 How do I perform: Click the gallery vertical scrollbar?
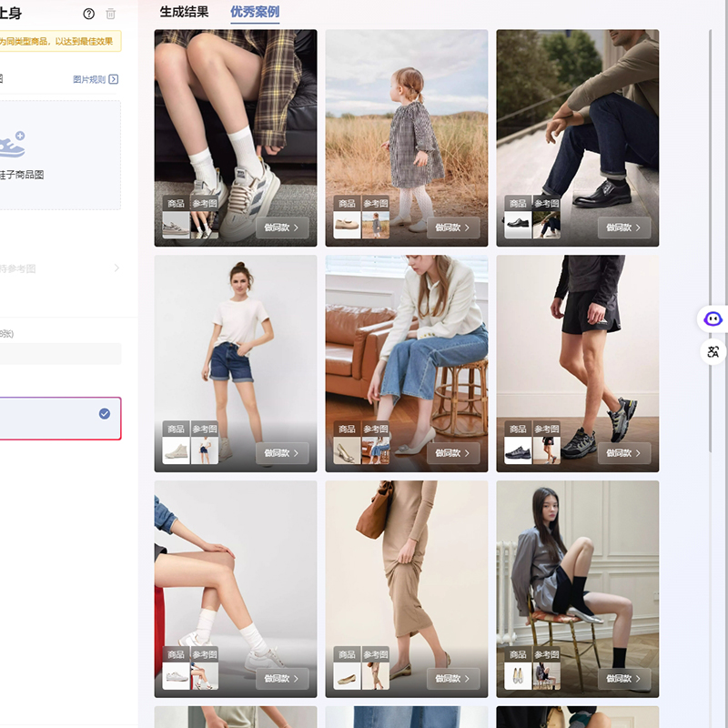[x=710, y=241]
